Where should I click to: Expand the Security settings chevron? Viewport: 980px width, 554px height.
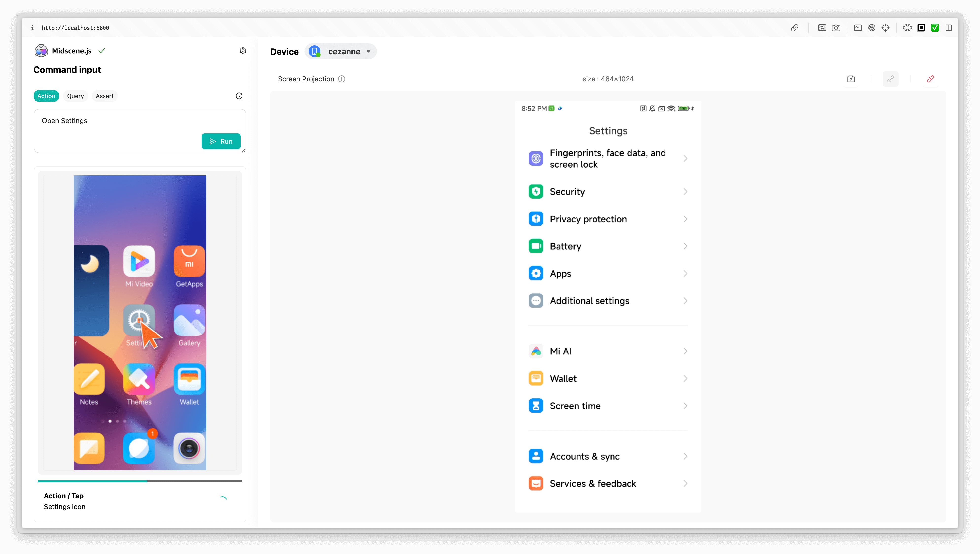(x=685, y=191)
